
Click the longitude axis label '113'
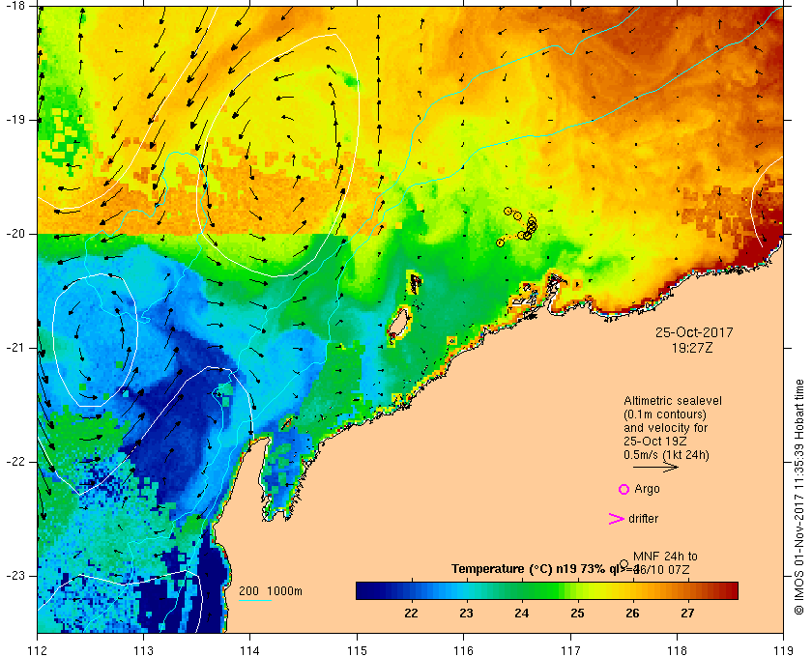pyautogui.click(x=143, y=650)
